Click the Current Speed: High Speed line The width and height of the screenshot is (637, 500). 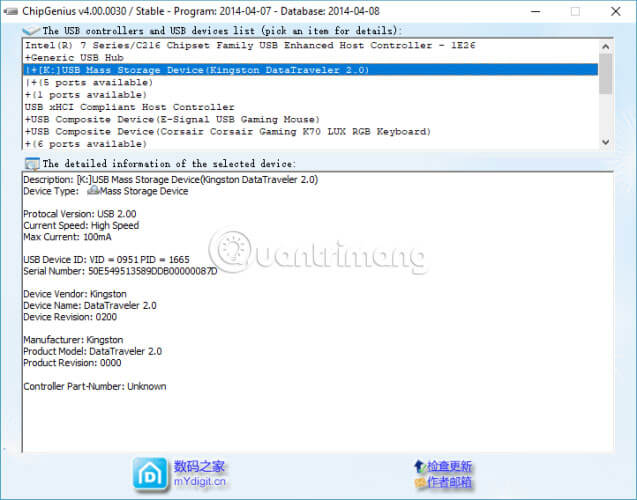81,225
